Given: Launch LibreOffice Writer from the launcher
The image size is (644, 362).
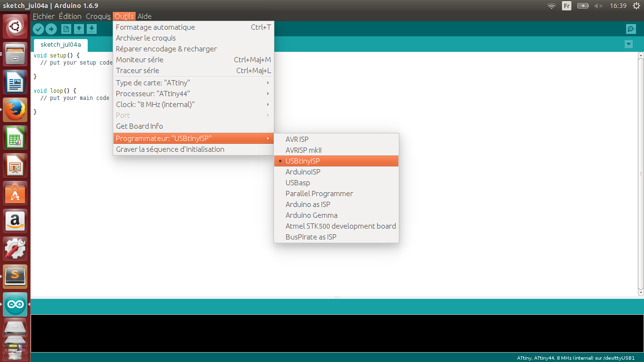Looking at the screenshot, I should [16, 82].
